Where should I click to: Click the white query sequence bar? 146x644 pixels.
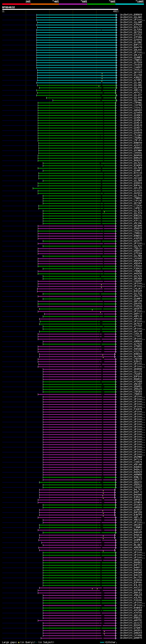click(60, 9)
